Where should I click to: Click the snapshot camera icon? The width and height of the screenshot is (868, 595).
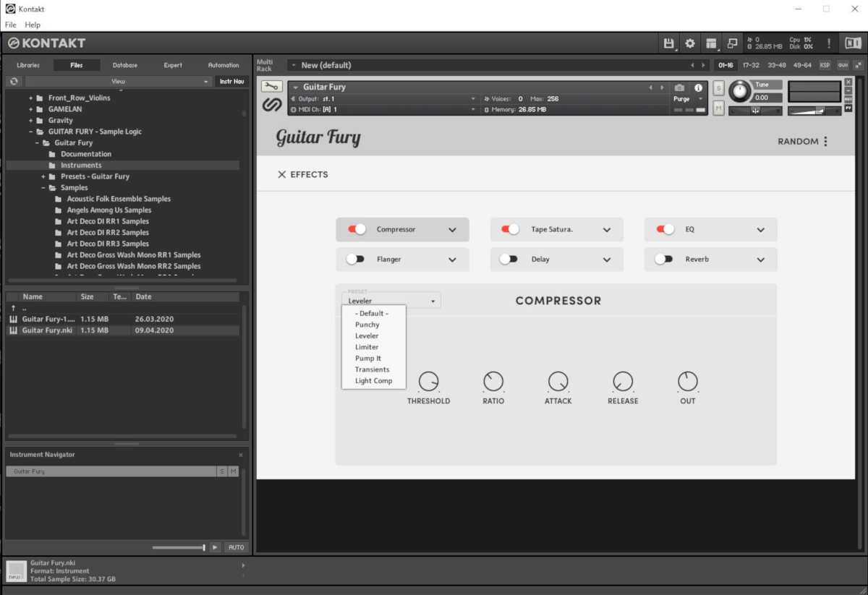[679, 87]
